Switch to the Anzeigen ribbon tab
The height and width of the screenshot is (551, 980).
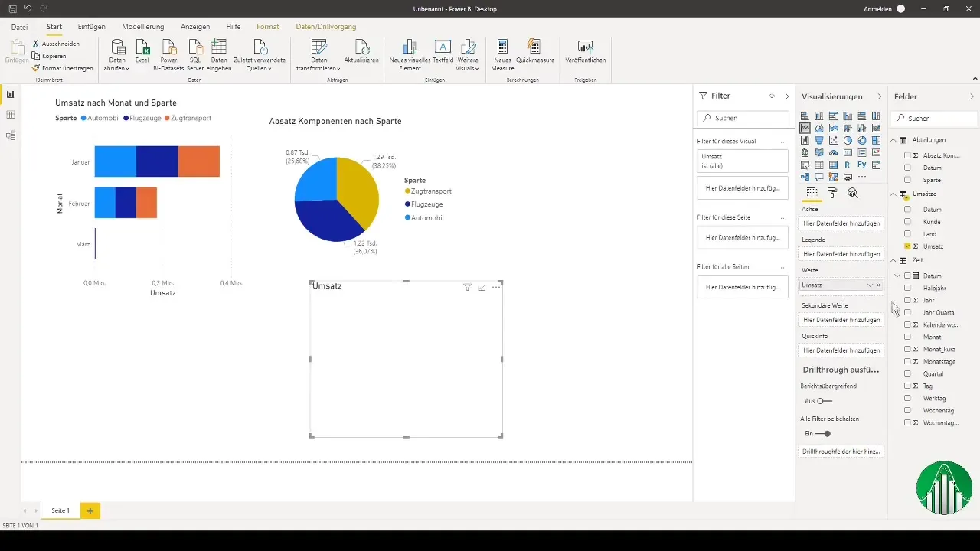coord(195,27)
